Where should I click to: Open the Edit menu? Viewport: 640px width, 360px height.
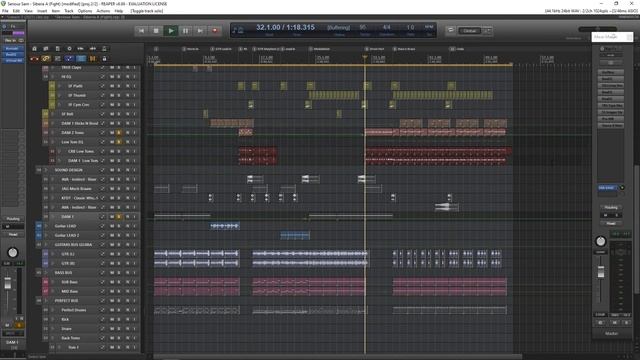point(16,11)
